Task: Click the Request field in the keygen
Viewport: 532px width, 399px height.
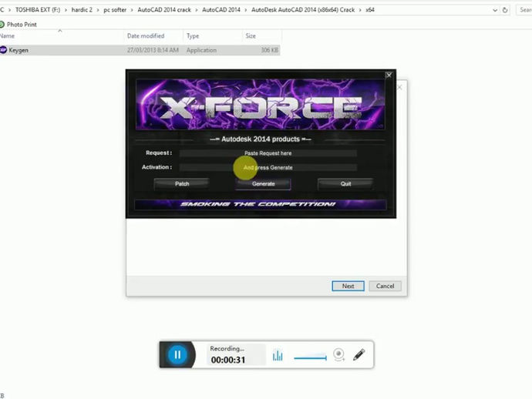Action: 268,153
